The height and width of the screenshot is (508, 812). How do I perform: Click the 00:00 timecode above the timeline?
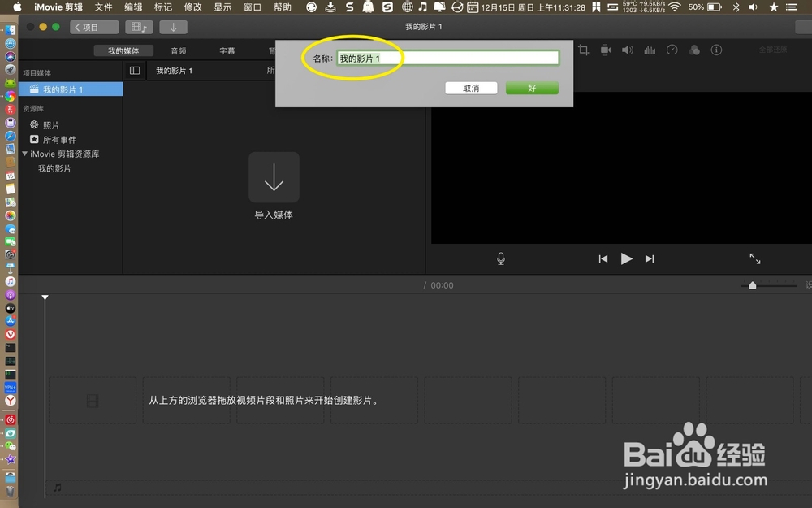[442, 285]
